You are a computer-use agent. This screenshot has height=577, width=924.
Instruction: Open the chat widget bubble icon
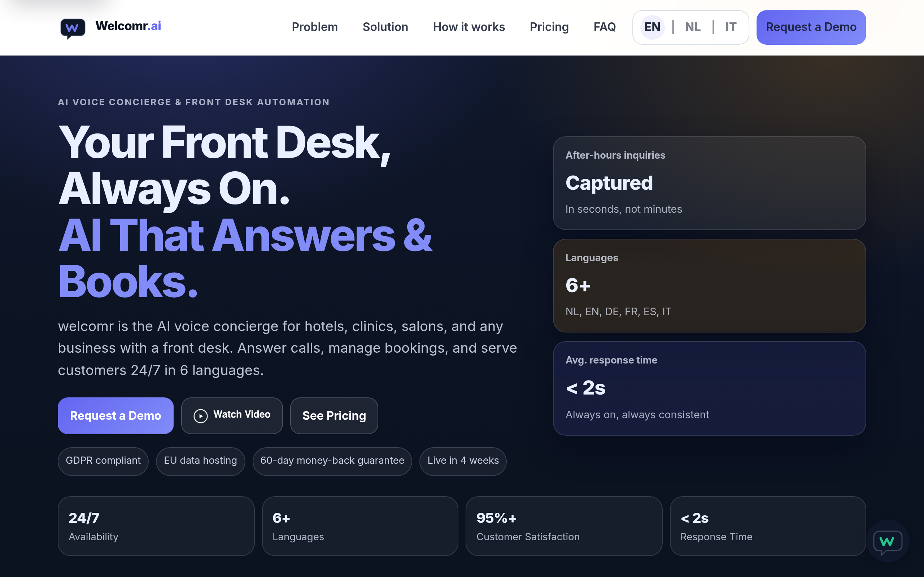click(x=887, y=542)
